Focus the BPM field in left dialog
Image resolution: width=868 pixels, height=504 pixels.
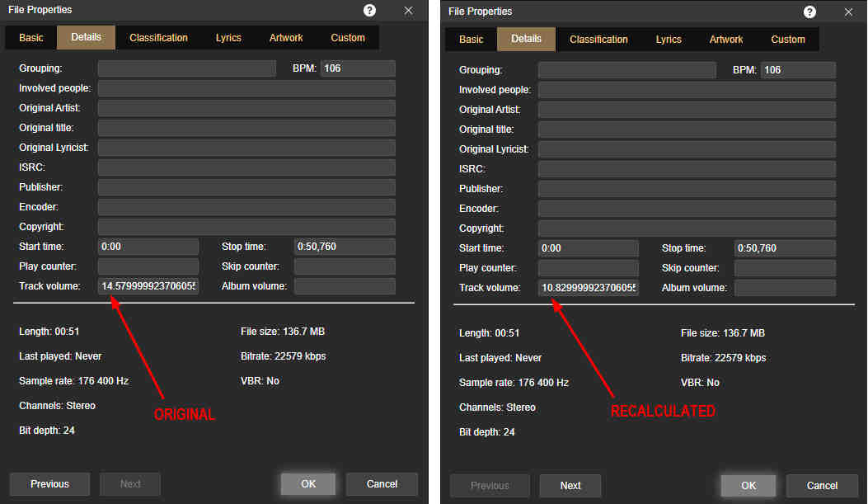click(358, 68)
